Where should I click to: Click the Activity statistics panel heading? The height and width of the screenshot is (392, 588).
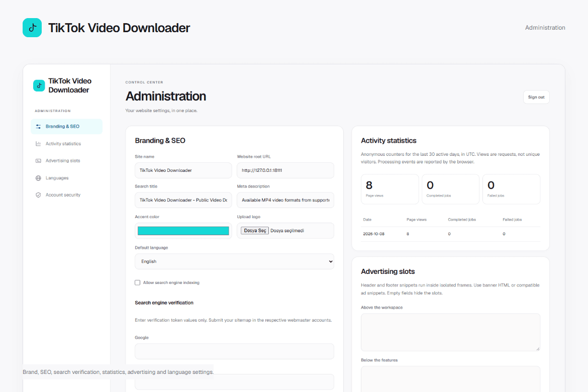click(388, 141)
